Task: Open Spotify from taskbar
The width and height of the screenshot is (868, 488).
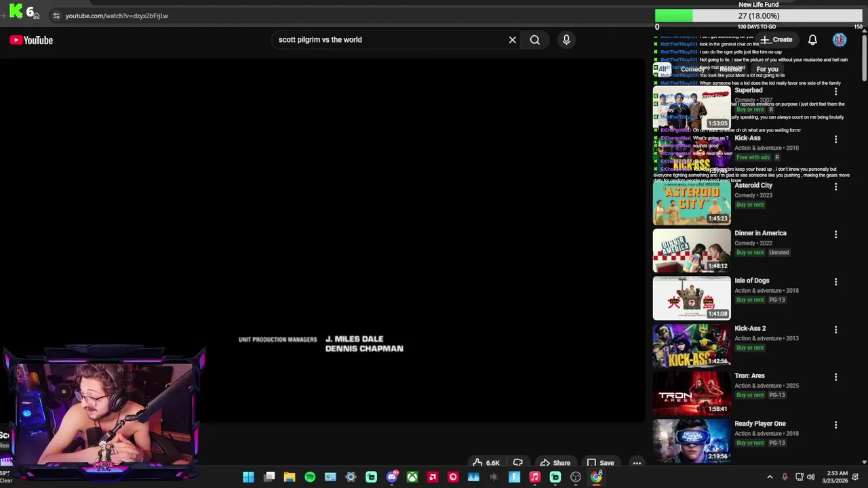Action: (310, 477)
